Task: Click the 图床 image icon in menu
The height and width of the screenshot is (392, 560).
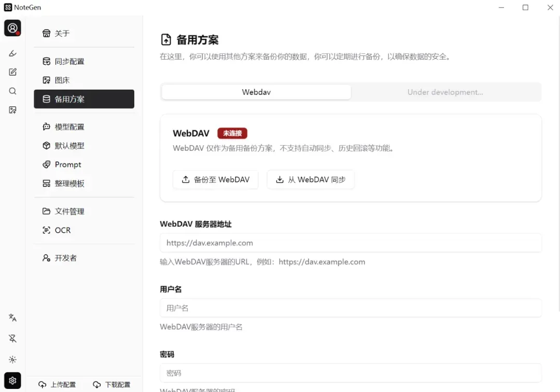Action: click(x=47, y=80)
